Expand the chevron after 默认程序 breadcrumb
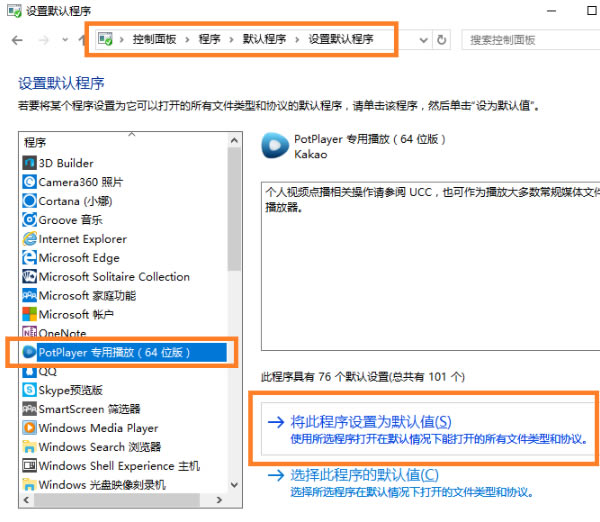This screenshot has width=600, height=522. click(297, 39)
